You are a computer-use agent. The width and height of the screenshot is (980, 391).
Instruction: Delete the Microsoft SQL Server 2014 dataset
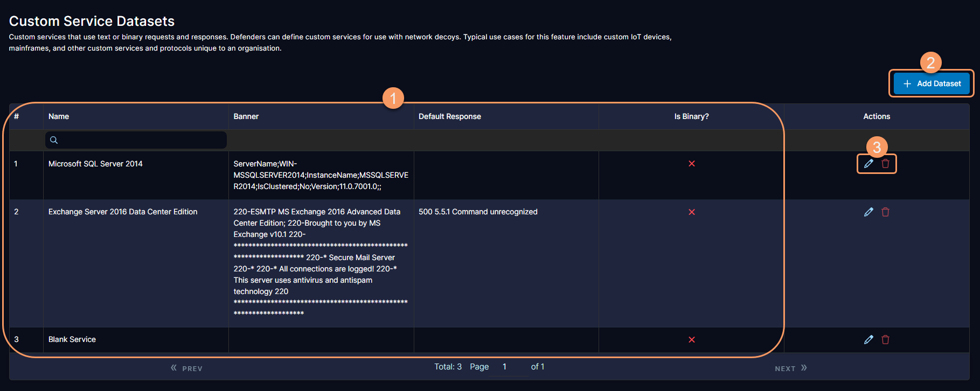885,164
